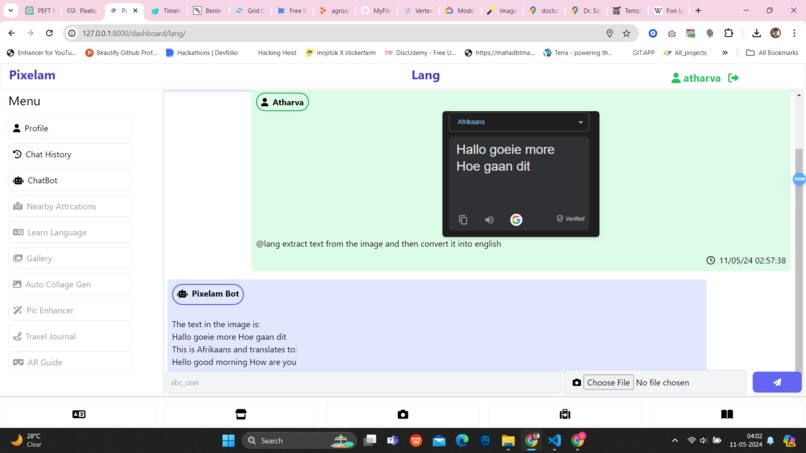This screenshot has height=453, width=806.
Task: Click the logout arrow icon
Action: tap(734, 78)
